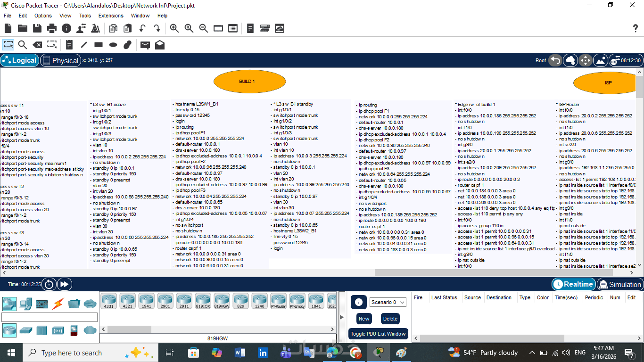Viewport: 644px width, 362px height.
Task: Click Toggle PDU List Window
Action: tap(378, 334)
